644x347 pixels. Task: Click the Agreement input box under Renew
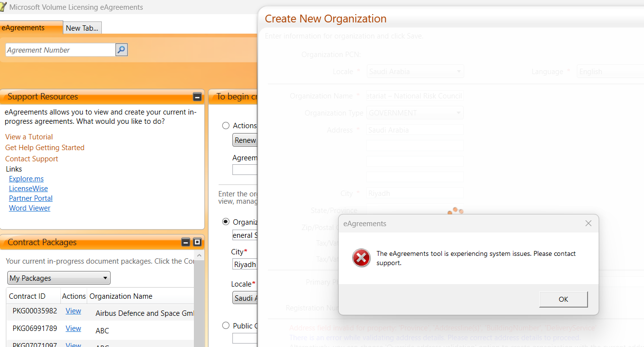[245, 170]
